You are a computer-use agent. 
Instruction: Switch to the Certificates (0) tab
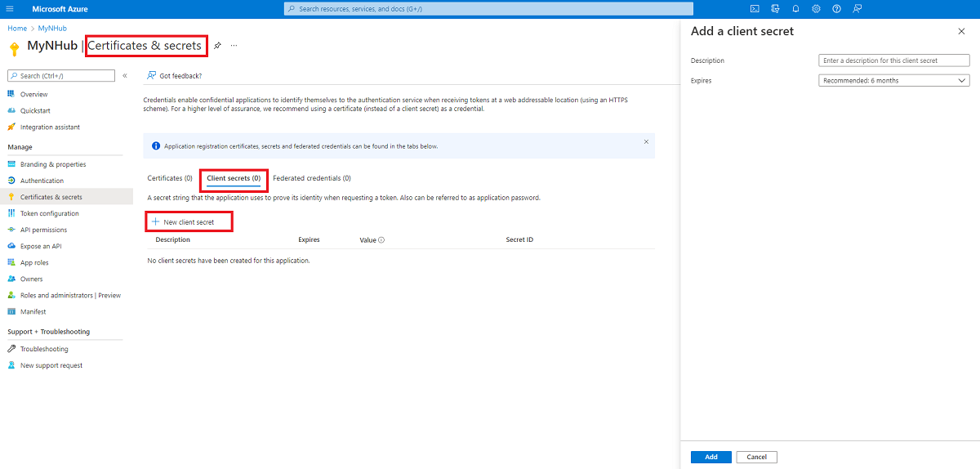(x=170, y=178)
